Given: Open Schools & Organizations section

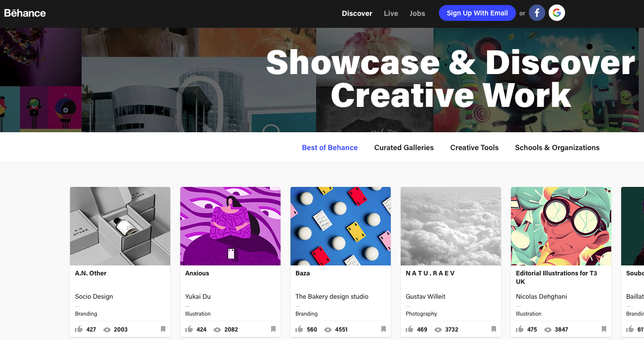Looking at the screenshot, I should 557,148.
